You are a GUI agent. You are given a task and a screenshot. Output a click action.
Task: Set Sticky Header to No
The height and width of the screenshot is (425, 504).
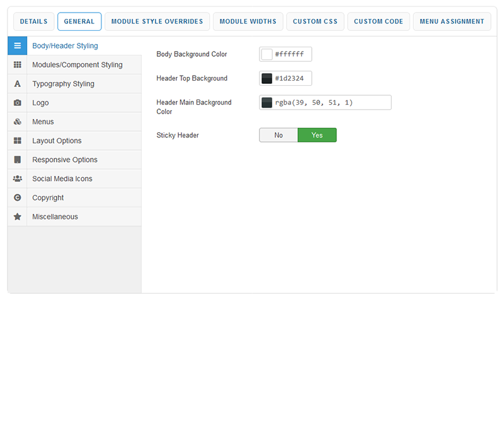point(278,135)
